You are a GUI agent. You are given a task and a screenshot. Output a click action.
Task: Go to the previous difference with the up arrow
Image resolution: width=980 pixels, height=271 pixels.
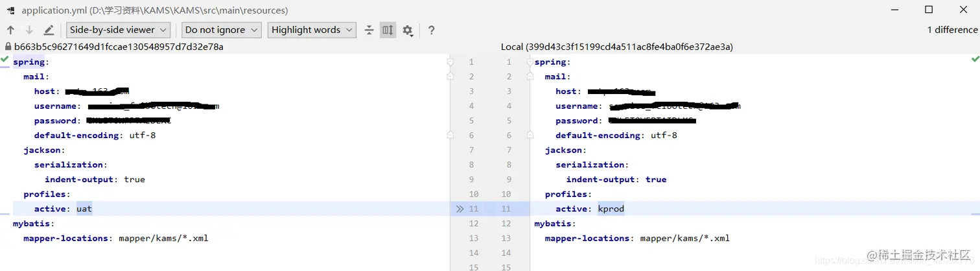[10, 30]
